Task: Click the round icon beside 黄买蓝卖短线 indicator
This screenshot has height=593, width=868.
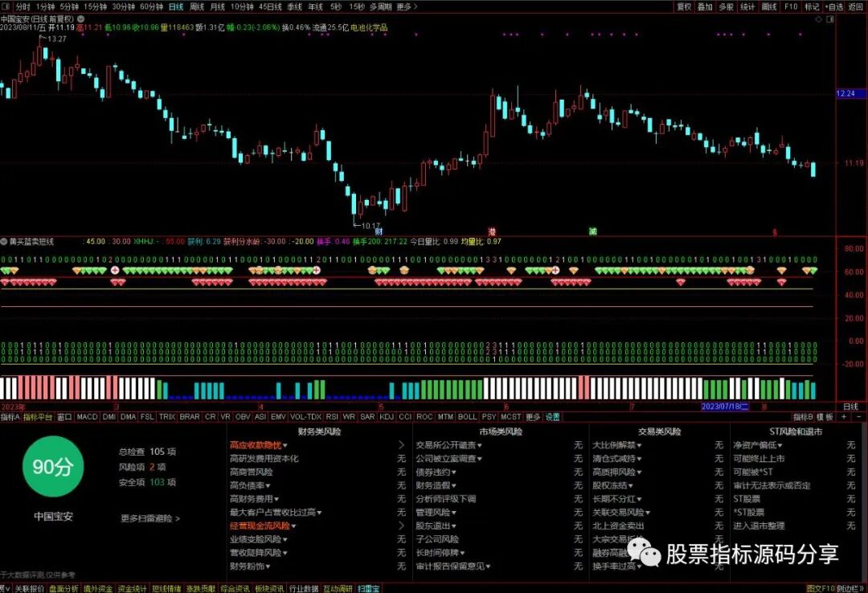Action: coord(4,241)
